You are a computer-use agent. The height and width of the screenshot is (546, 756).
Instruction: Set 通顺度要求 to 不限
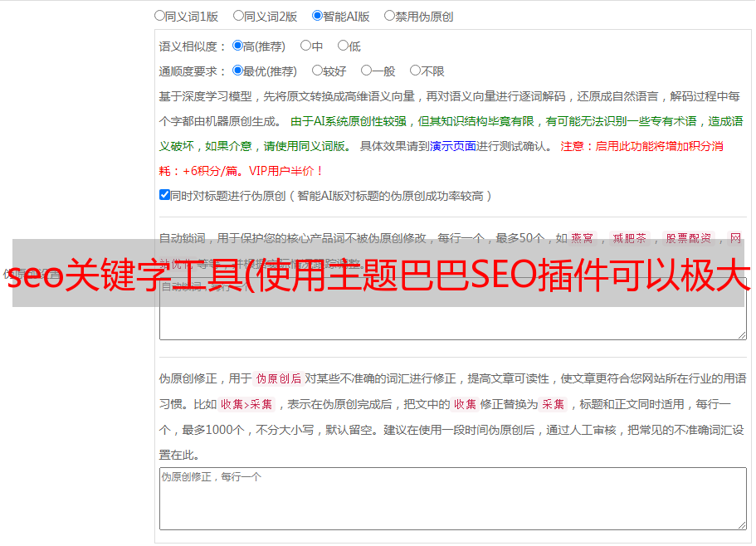point(415,71)
